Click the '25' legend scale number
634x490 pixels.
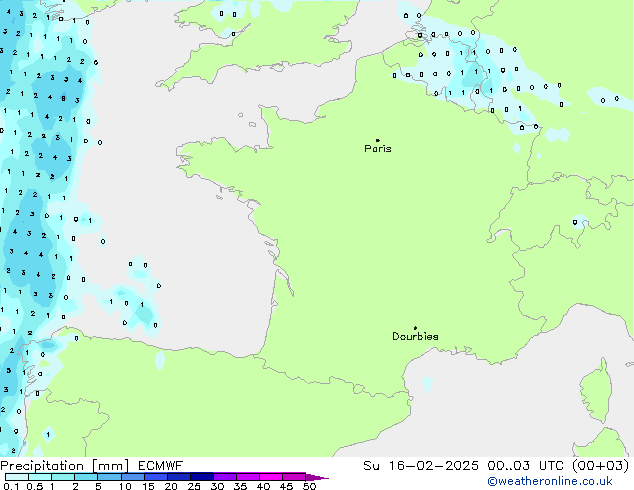coord(194,486)
